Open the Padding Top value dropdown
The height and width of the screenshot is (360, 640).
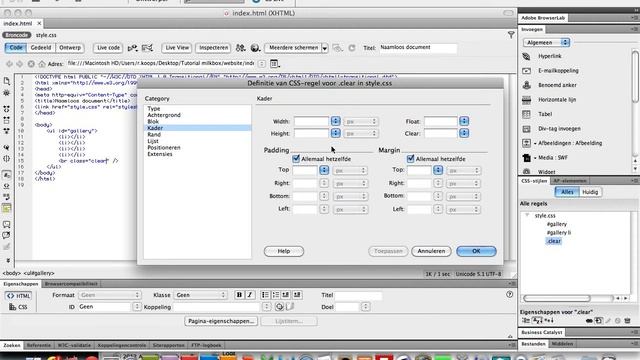[x=324, y=170]
